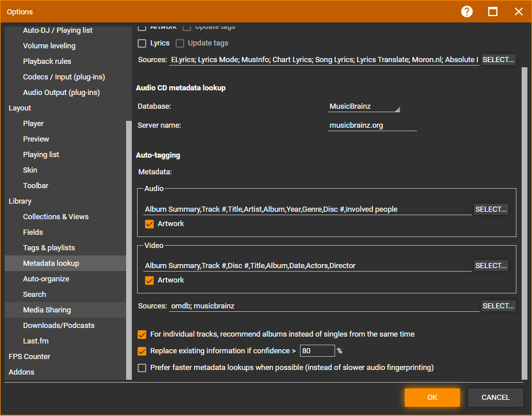Maximize the Options window

[493, 12]
